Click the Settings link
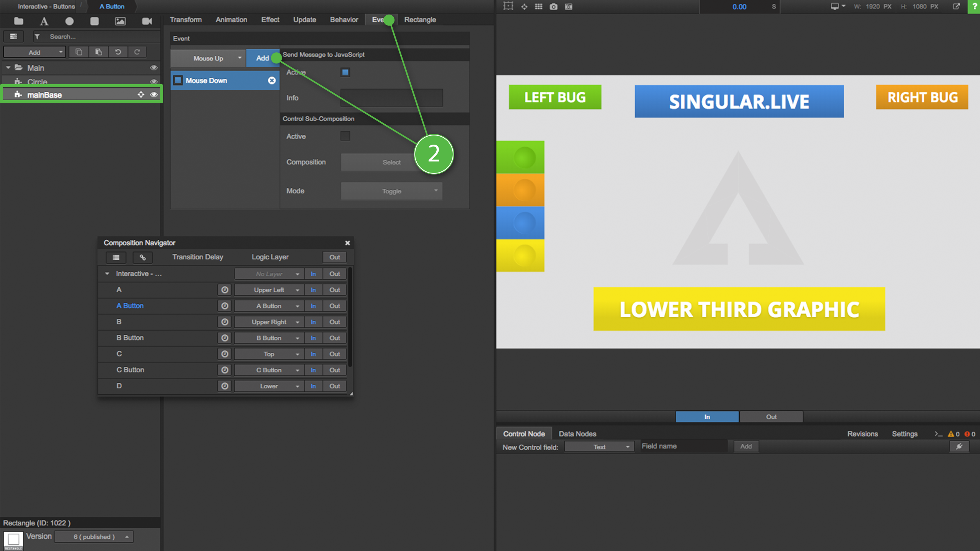980x551 pixels. pos(905,434)
